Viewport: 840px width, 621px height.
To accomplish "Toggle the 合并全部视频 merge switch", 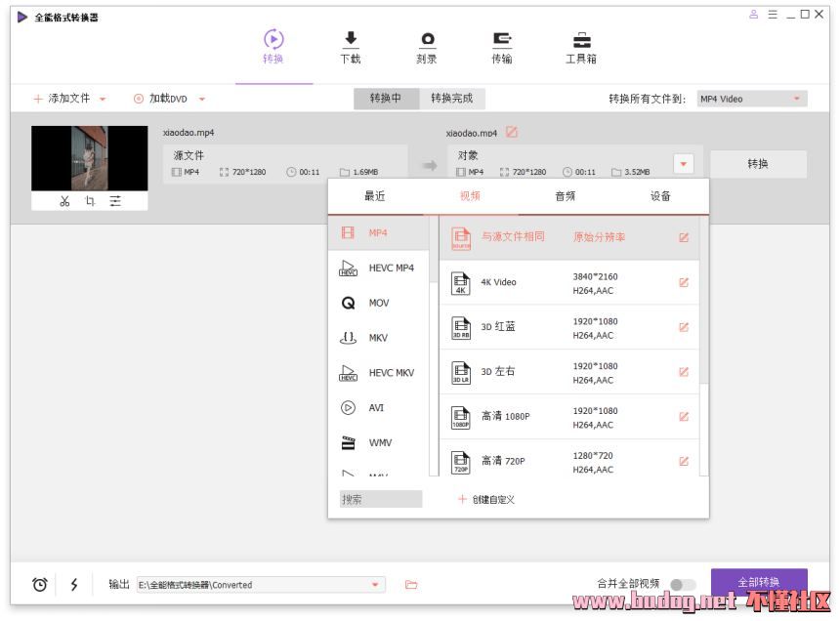I will pyautogui.click(x=683, y=585).
